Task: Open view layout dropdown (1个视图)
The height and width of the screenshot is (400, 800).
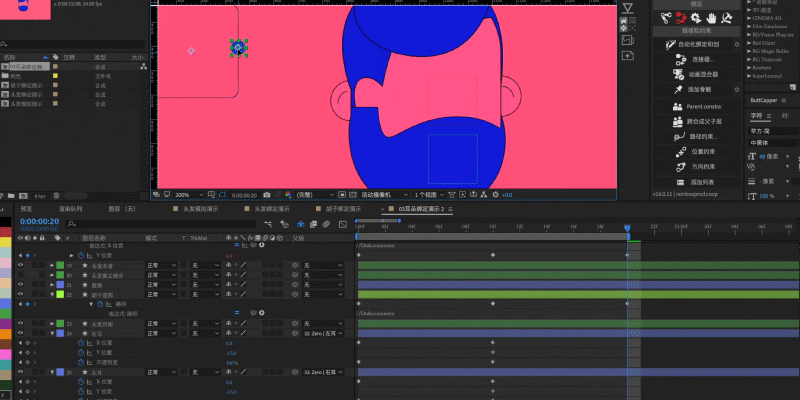Action: click(429, 195)
